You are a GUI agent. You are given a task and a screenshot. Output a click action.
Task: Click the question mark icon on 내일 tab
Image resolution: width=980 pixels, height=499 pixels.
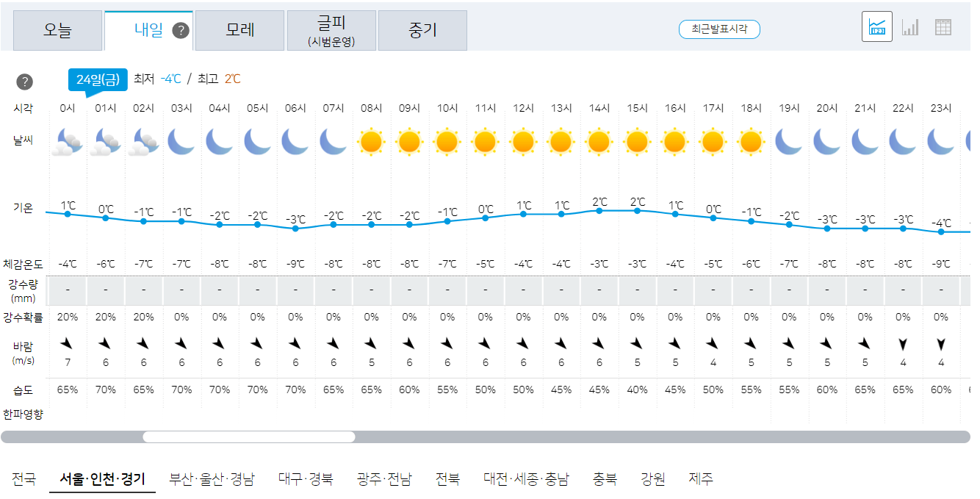click(x=181, y=31)
